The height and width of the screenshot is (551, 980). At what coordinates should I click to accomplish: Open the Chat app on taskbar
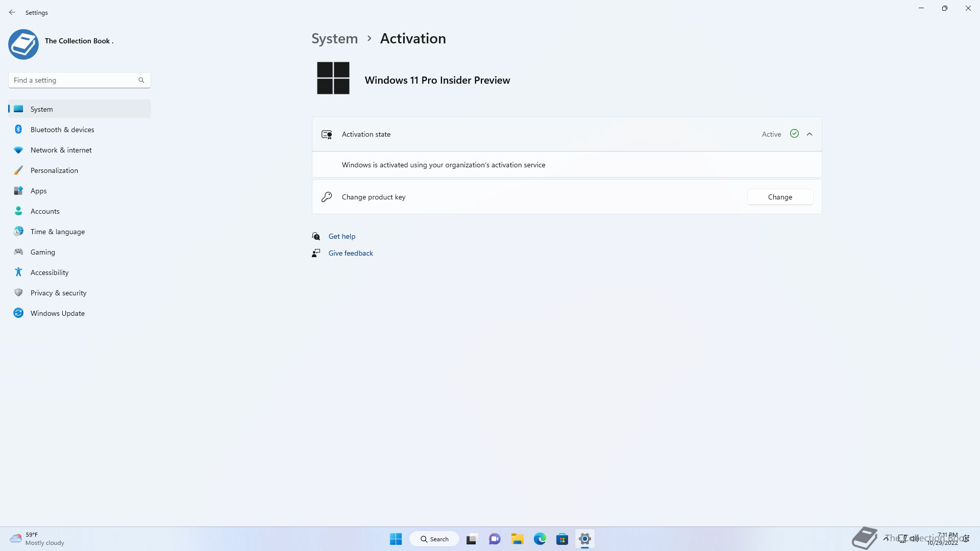[495, 539]
